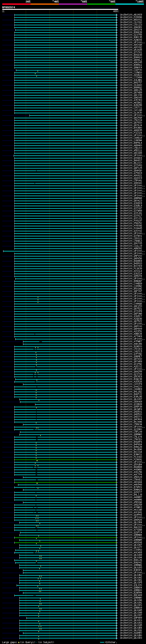Image resolution: width=146 pixels, height=644 pixels.
Task: Open hit UniRef100_Q9SGT4
Action: pos(131,30)
